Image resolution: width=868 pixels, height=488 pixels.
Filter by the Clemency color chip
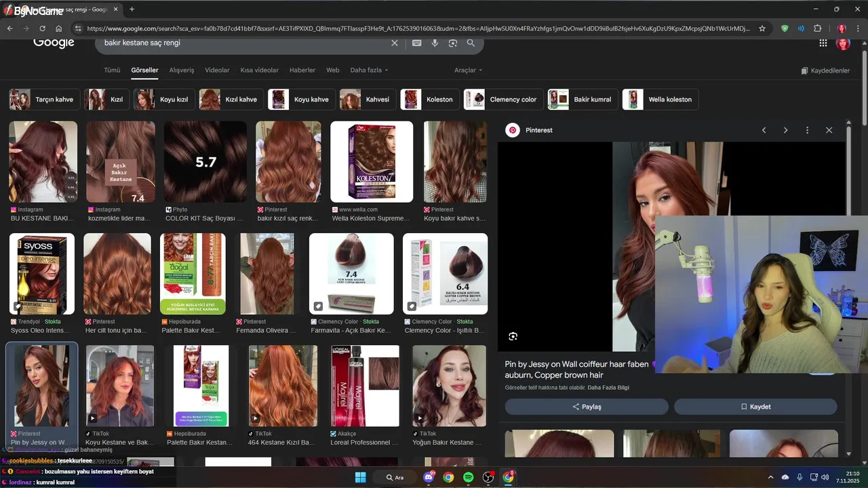(x=504, y=100)
